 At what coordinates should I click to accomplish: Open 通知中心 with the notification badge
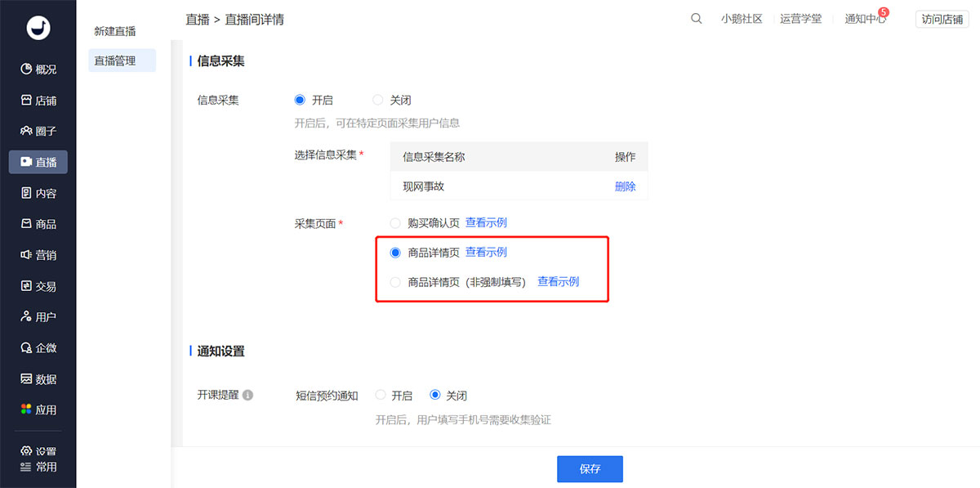(865, 19)
